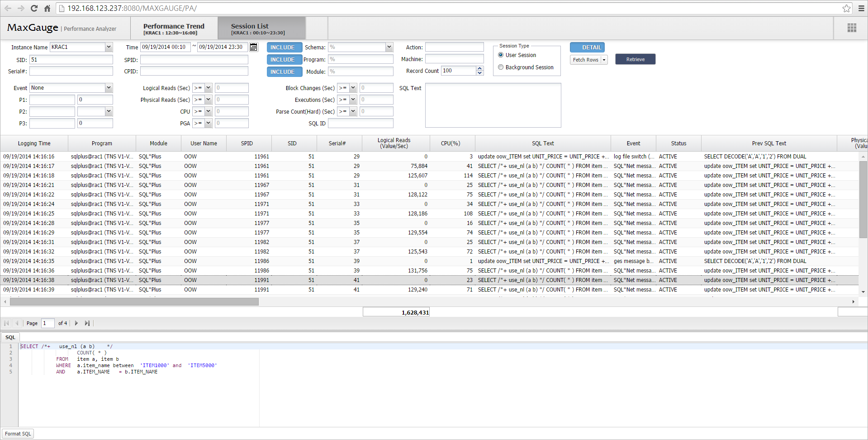Image resolution: width=868 pixels, height=440 pixels.
Task: Click the SQL ID input field
Action: (360, 123)
